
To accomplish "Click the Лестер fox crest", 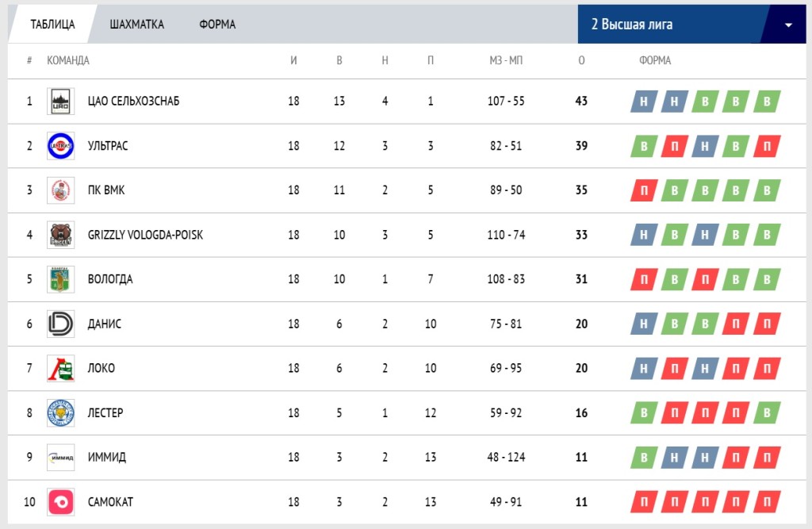I will pos(60,413).
